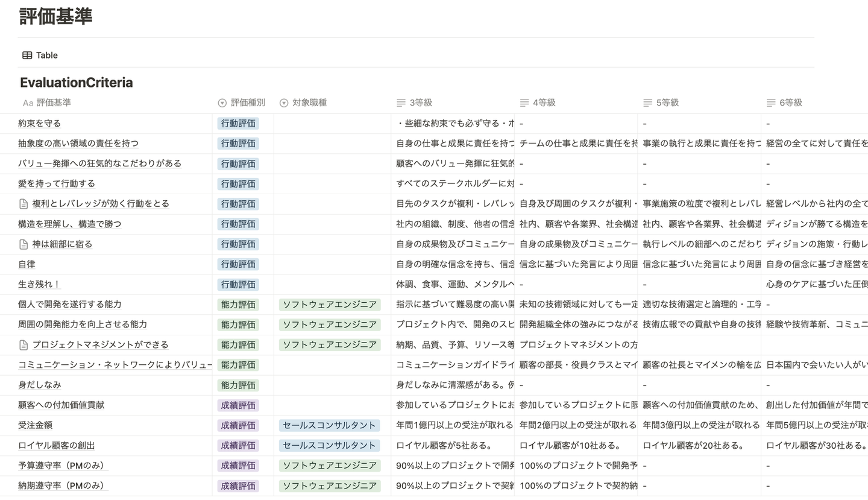
Task: Click the select icon in 対象職種 header
Action: [x=284, y=103]
